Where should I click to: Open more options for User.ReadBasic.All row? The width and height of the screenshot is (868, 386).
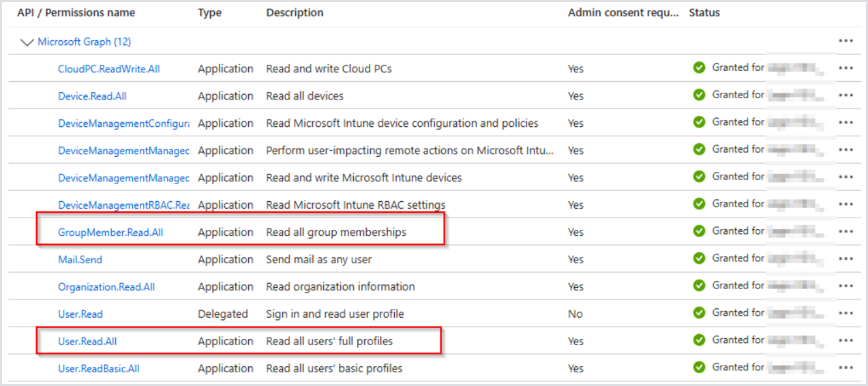[x=846, y=368]
